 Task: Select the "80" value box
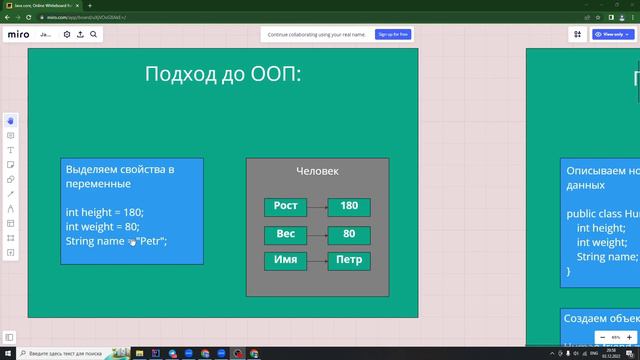pos(349,235)
